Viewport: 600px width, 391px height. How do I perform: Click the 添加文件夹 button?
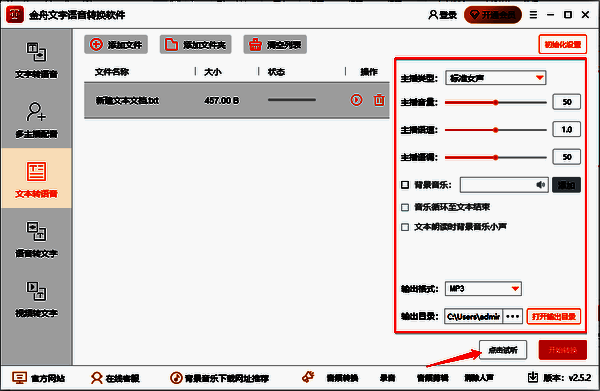195,45
